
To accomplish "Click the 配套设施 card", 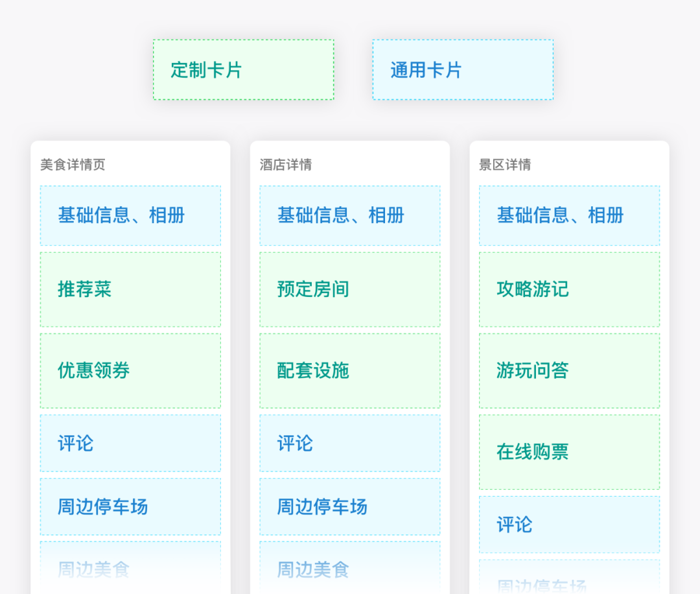I will click(x=350, y=371).
